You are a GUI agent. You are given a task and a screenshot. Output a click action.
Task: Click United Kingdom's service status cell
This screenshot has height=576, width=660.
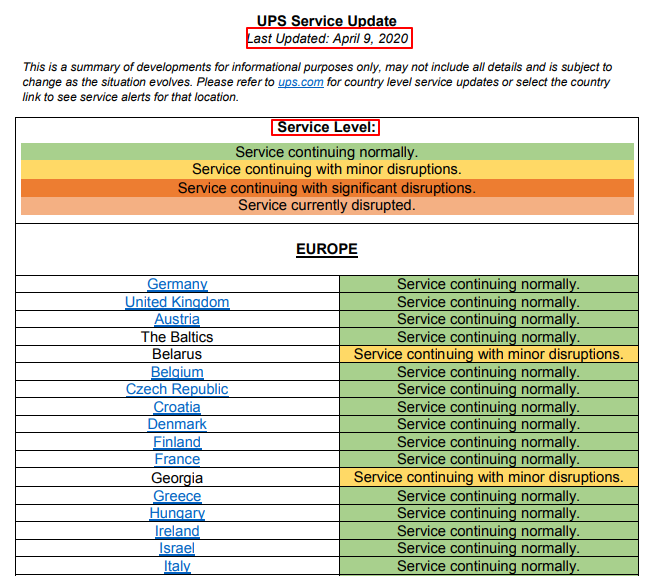489,302
